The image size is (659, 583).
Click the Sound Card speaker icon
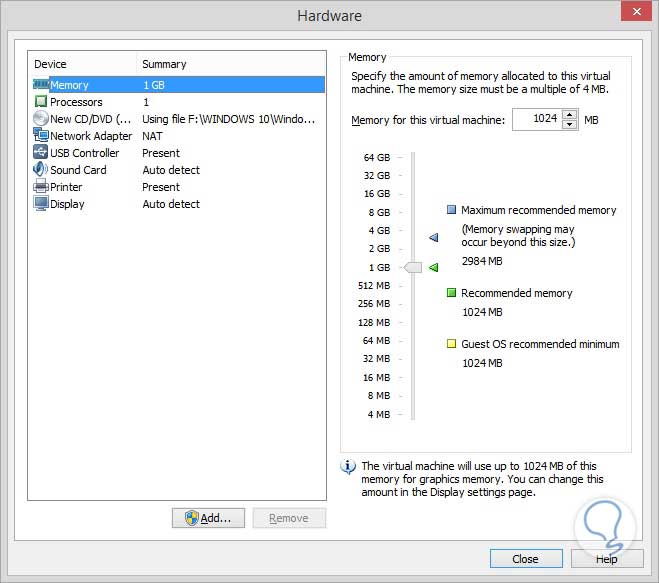41,169
